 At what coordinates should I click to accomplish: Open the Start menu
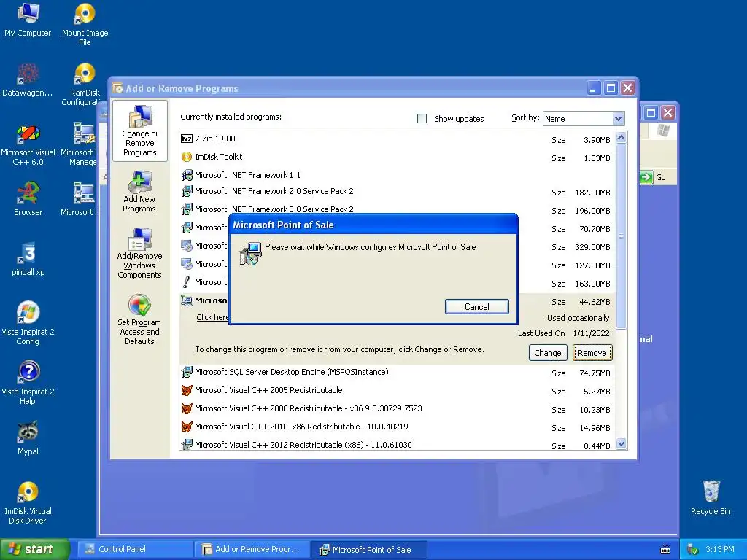pos(34,549)
